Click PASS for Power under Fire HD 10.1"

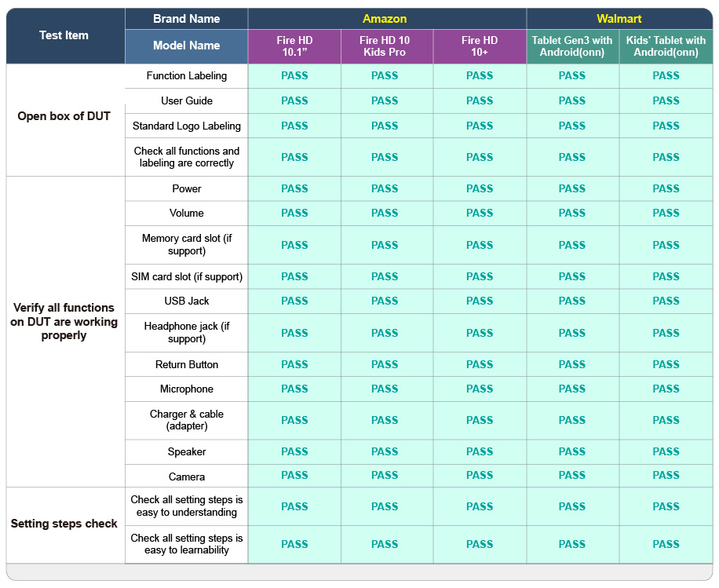point(294,188)
